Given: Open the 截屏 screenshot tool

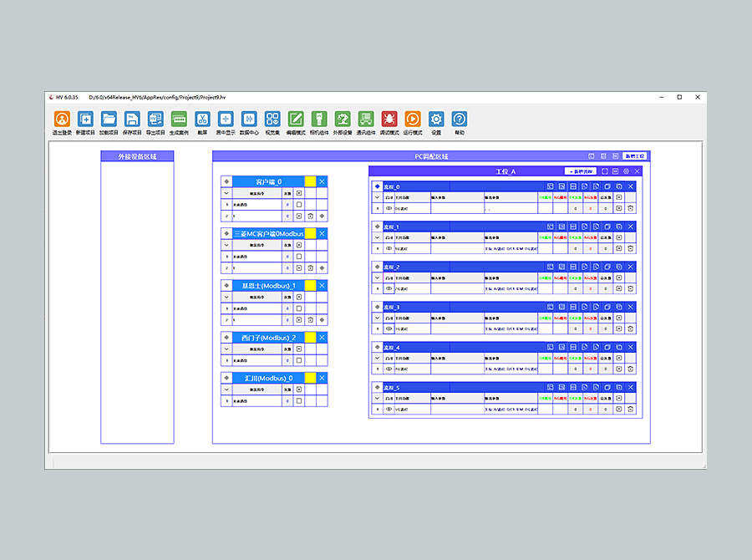Looking at the screenshot, I should point(202,120).
